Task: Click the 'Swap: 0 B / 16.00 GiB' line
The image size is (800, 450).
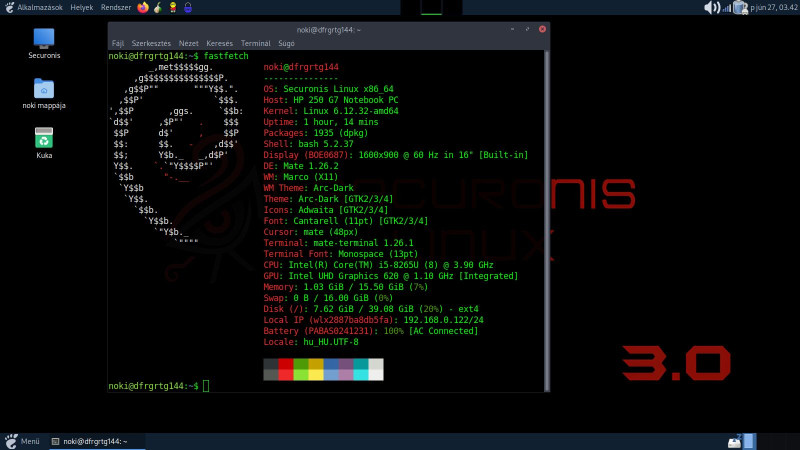Action: tap(329, 298)
